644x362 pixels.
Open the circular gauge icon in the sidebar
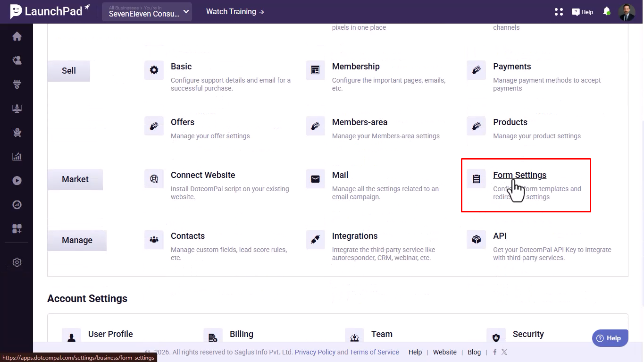coord(17,205)
